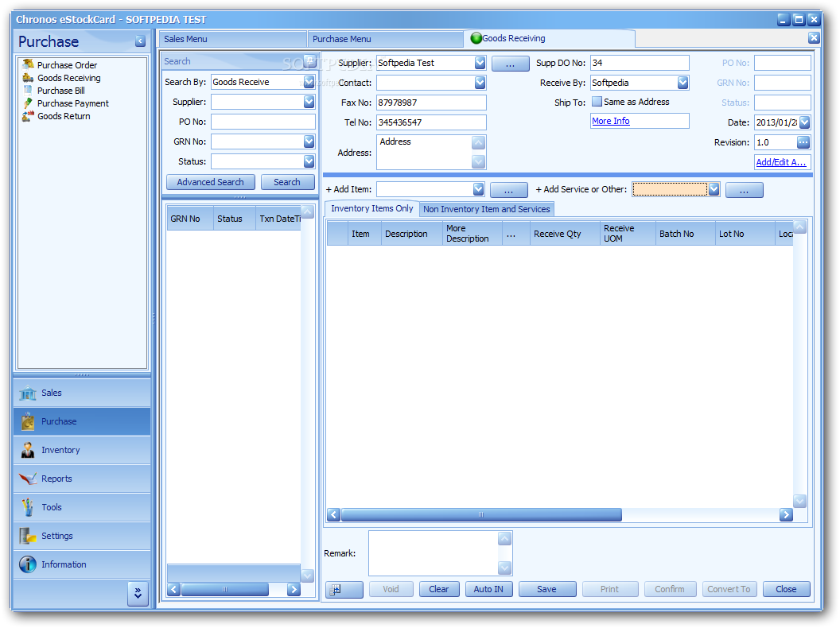Open search Supplier dropdown
Image resolution: width=840 pixels, height=628 pixels.
coord(309,102)
